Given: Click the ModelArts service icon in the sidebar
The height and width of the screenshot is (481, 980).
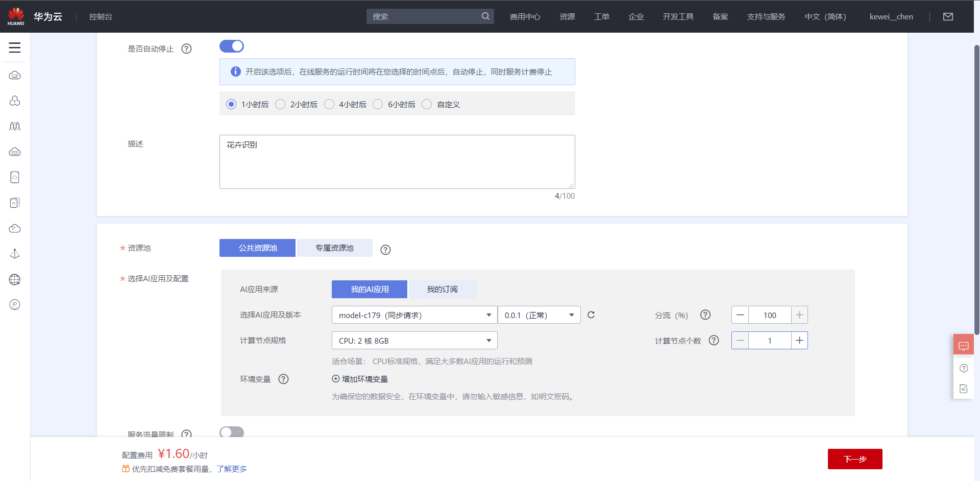Looking at the screenshot, I should [15, 126].
